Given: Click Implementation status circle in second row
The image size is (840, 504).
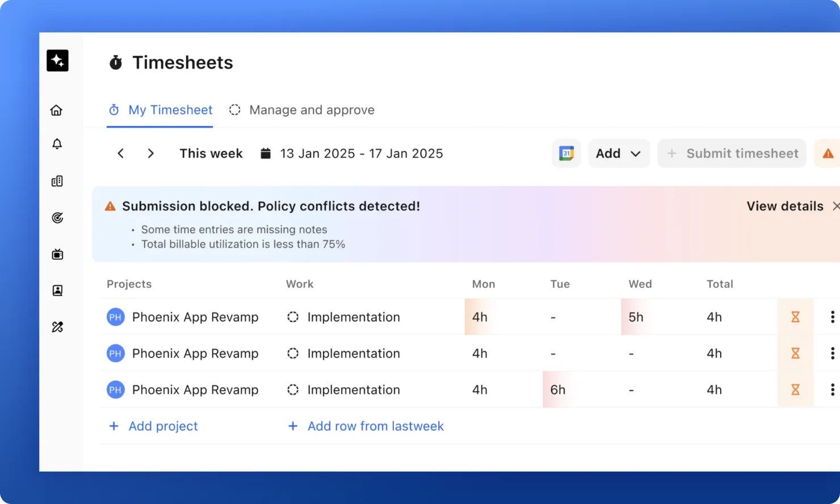Looking at the screenshot, I should (x=293, y=353).
